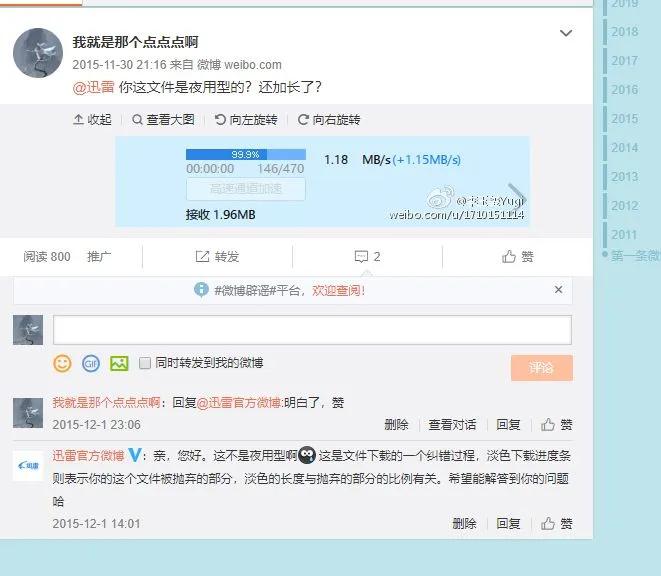Image resolution: width=661 pixels, height=576 pixels.
Task: Open username 我就是那个点点点啊 at post top
Action: coord(135,42)
